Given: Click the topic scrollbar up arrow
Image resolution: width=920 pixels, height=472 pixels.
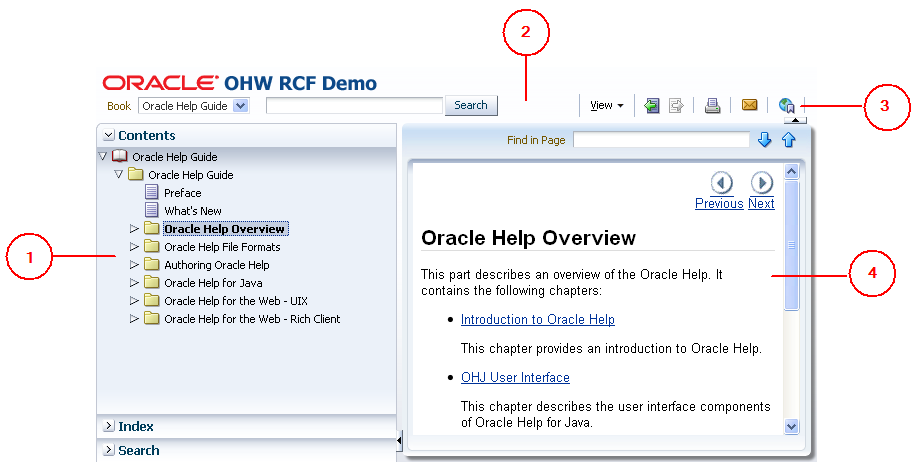Looking at the screenshot, I should (x=792, y=171).
